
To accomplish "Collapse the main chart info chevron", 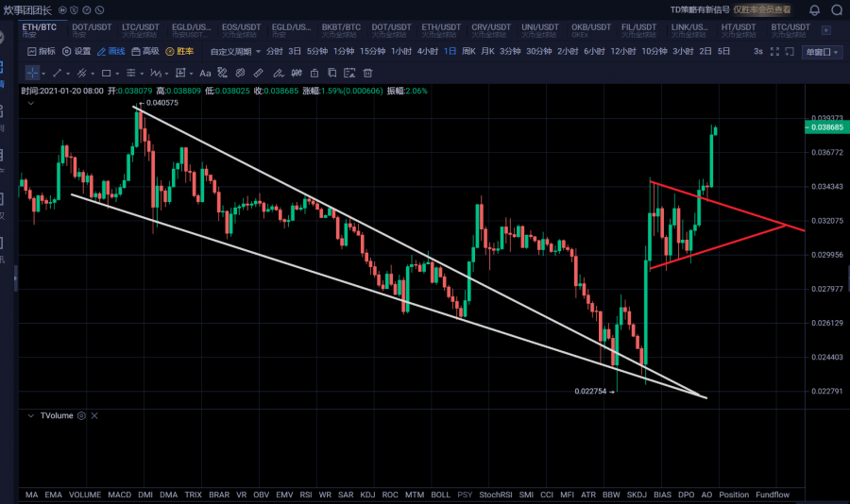I will pos(31,103).
